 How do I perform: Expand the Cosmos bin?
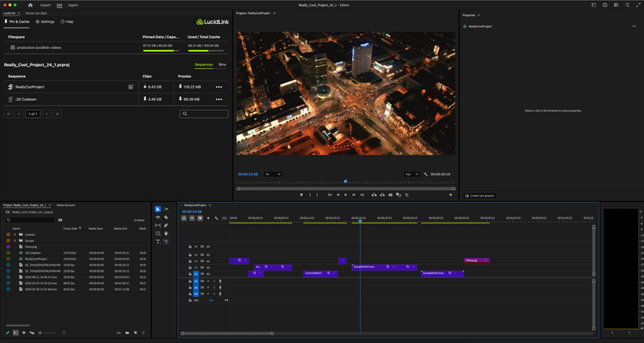click(15, 235)
